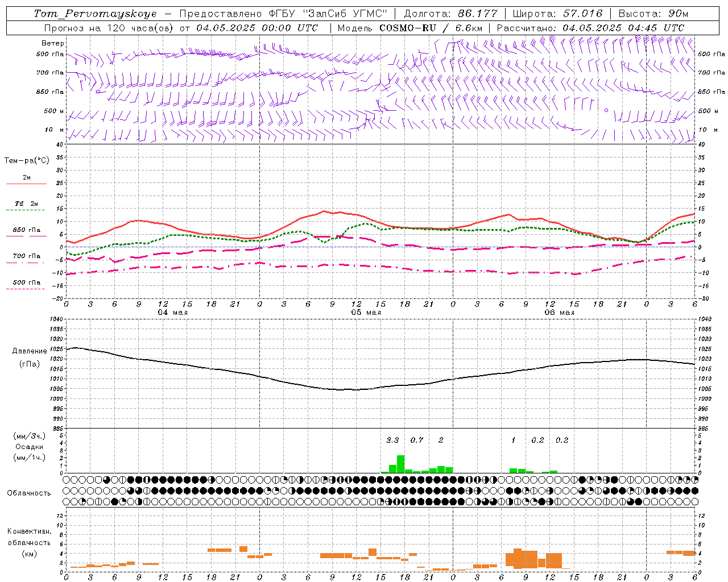Click the (мм/3ч.) precipitation unit label
This screenshot has height=582, width=728.
[x=29, y=436]
